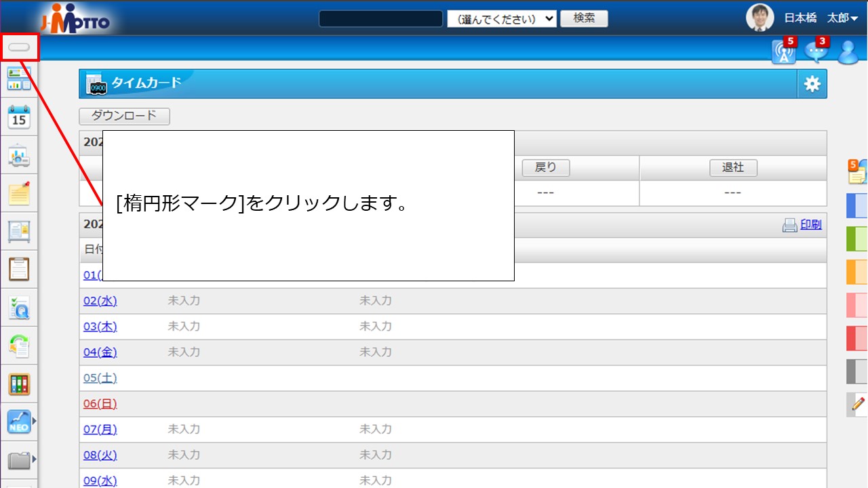The image size is (868, 488).
Task: Open the chat bubble icon with badge 3
Action: [x=816, y=51]
